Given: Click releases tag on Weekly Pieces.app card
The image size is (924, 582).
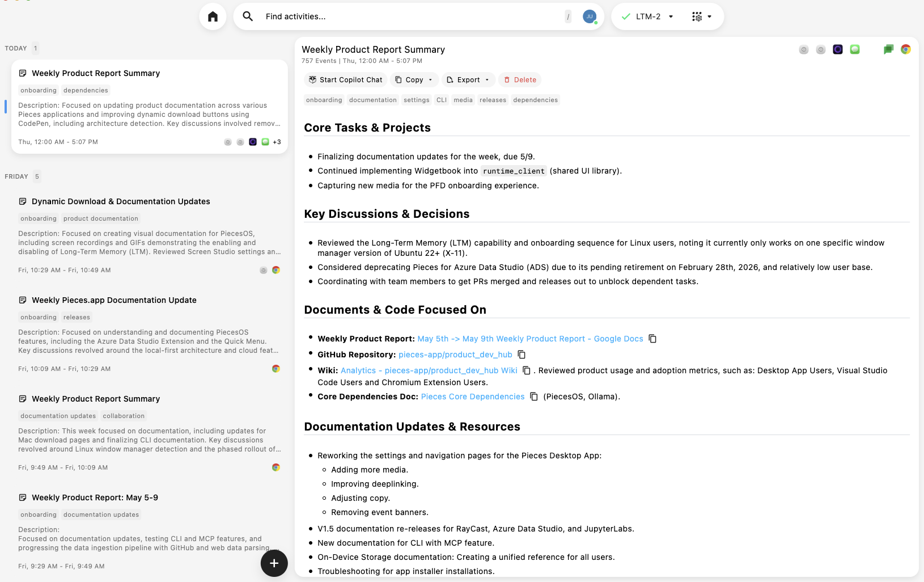Looking at the screenshot, I should tap(77, 317).
